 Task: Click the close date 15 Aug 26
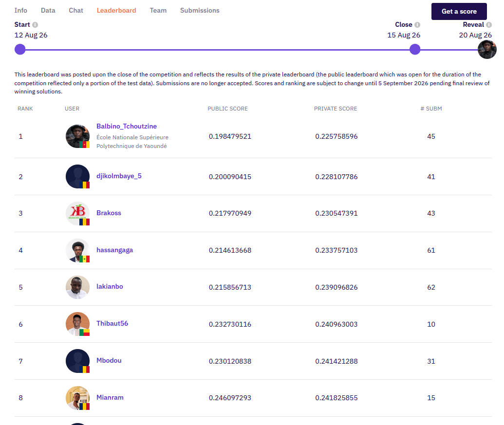[404, 35]
